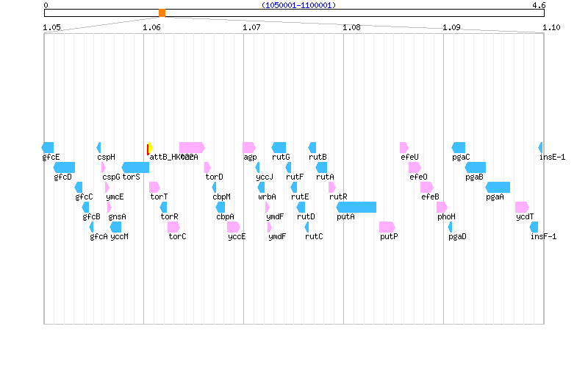The image size is (588, 368).
Task: Click the pink torC gene arrow
Action: click(173, 227)
